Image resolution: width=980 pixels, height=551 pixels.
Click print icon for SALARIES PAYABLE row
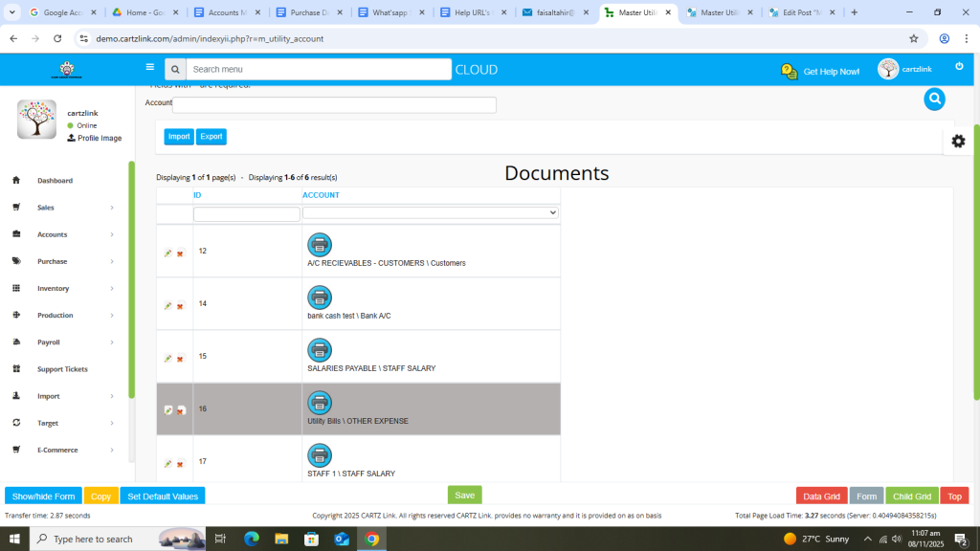319,350
